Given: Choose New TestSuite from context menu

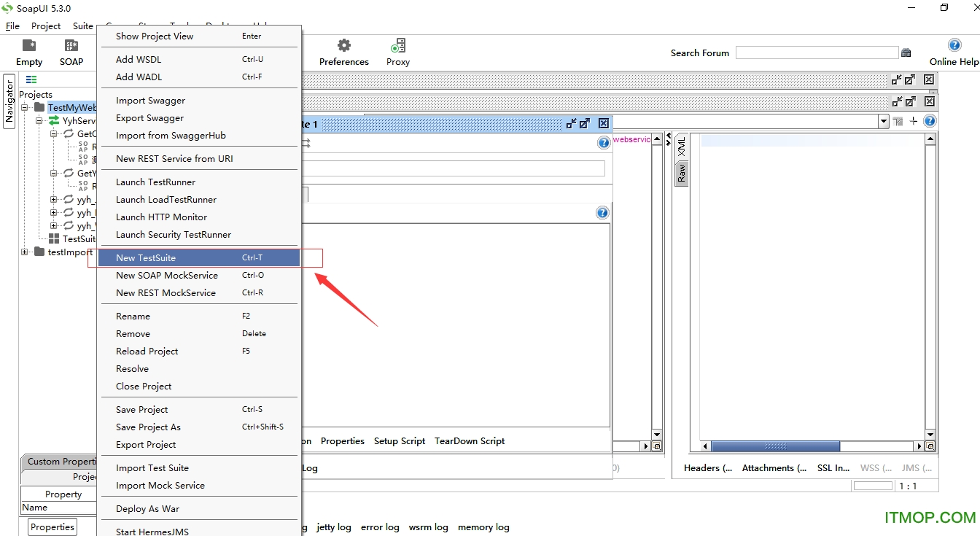Looking at the screenshot, I should pyautogui.click(x=198, y=257).
